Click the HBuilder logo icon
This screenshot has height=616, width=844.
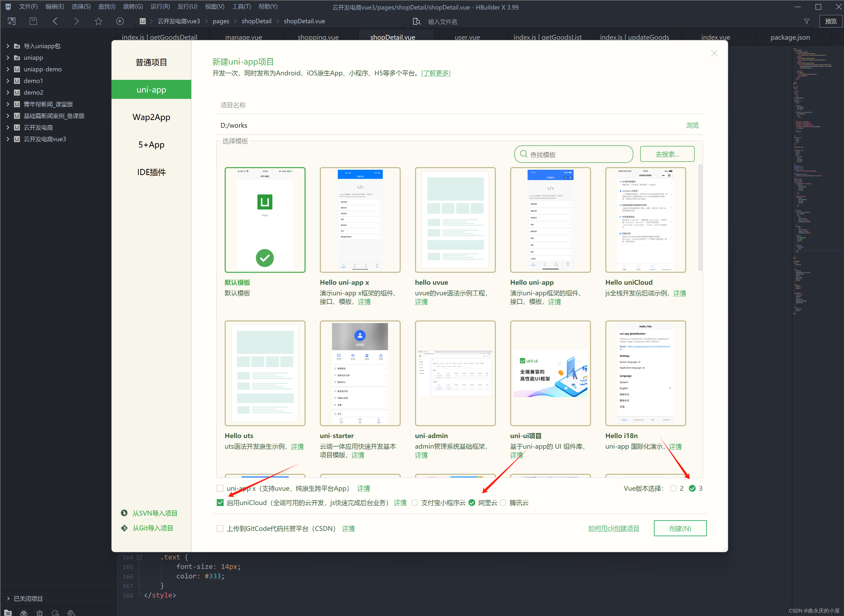tap(8, 7)
